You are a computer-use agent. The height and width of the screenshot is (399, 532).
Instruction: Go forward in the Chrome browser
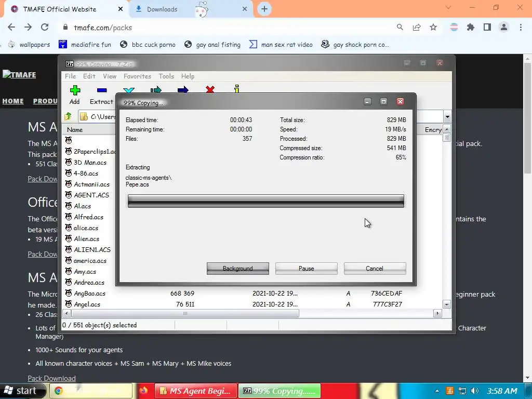(x=28, y=27)
